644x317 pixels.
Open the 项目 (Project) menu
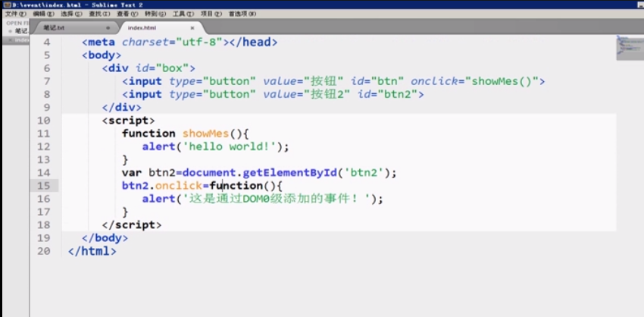211,14
